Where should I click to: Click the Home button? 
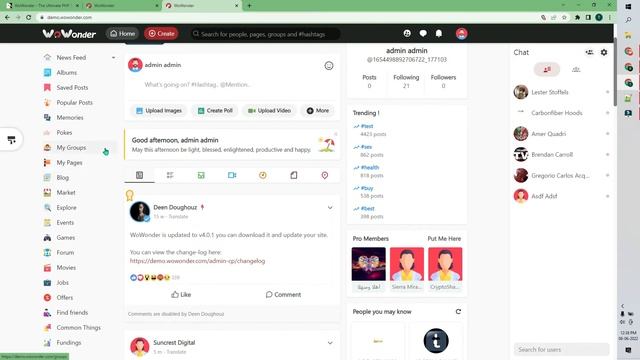point(122,33)
